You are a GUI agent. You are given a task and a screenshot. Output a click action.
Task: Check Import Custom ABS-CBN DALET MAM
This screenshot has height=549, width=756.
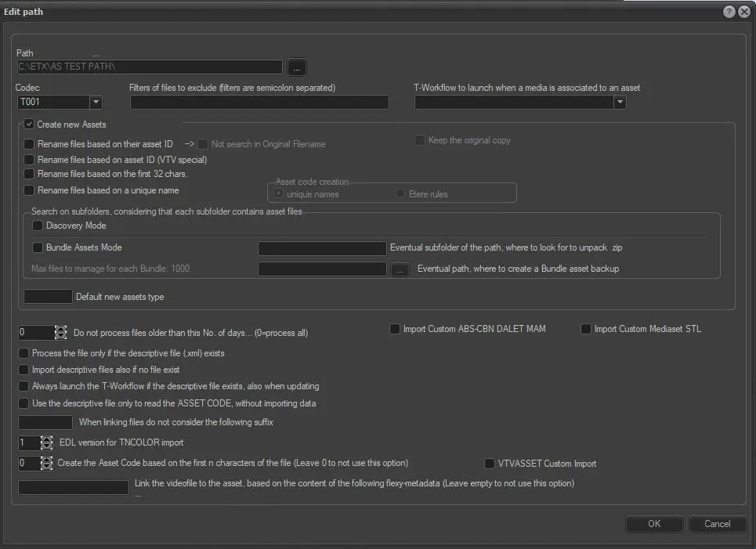(395, 329)
